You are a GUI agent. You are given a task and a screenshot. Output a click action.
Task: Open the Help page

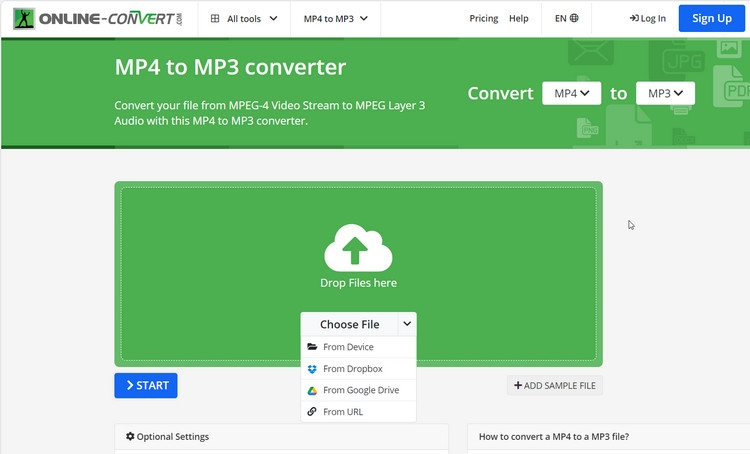(x=518, y=18)
